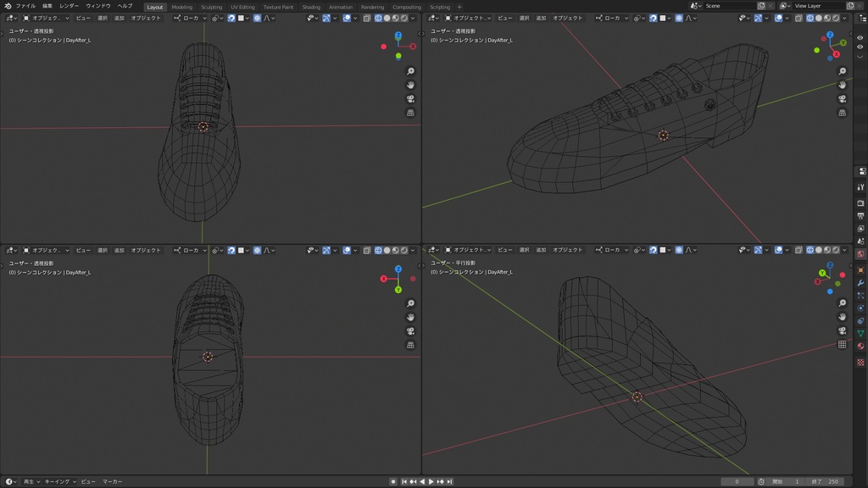Expand the ローカ transform orientation dropdown in top-right viewport

[x=614, y=18]
